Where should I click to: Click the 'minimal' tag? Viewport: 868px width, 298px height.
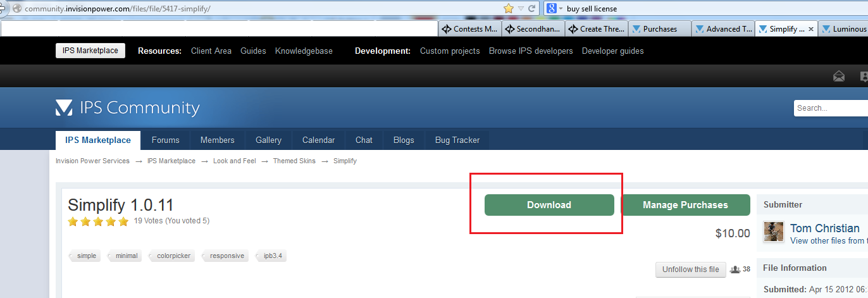pos(124,256)
